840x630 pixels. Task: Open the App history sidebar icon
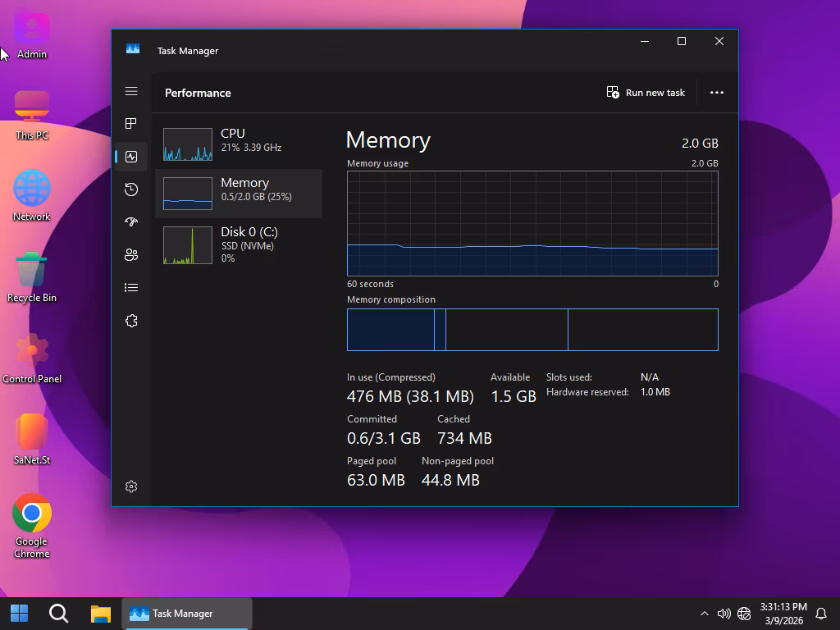click(x=131, y=189)
